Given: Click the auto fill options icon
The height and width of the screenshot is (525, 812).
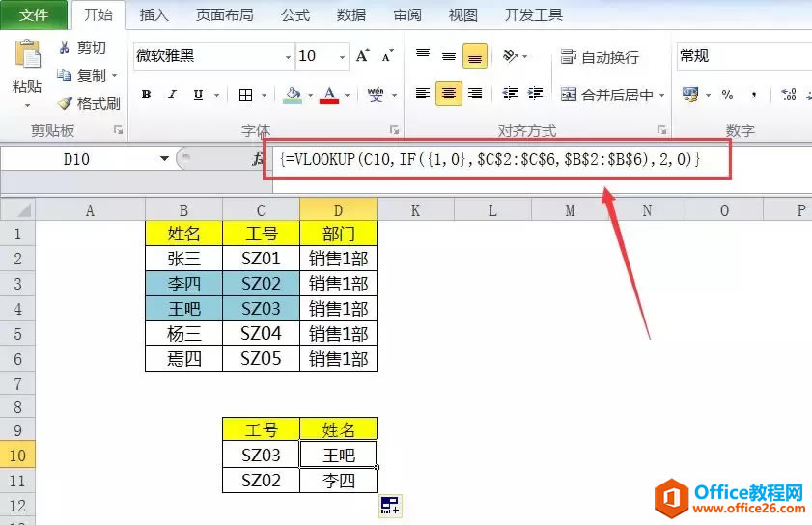Looking at the screenshot, I should (x=390, y=505).
